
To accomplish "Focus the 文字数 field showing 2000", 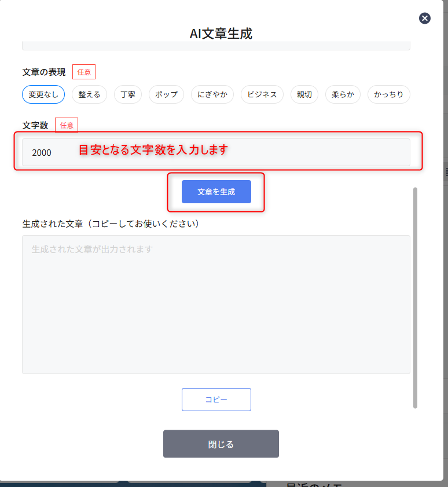I will (216, 152).
